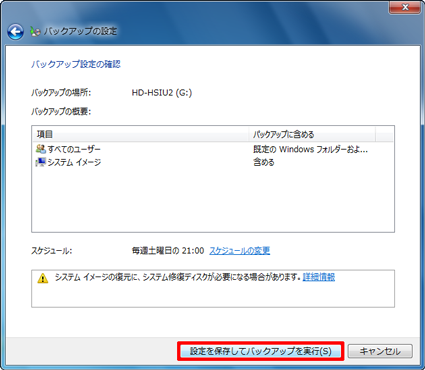Click the HD-HSIU2 (G:) location text
425x370 pixels.
pos(162,93)
